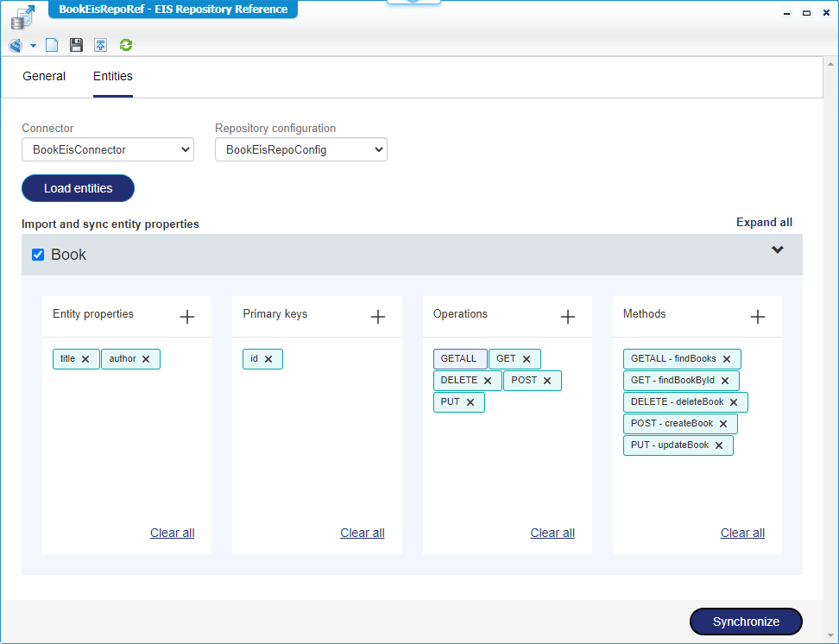The width and height of the screenshot is (839, 644).
Task: Click Clear all under Methods
Action: (x=742, y=533)
